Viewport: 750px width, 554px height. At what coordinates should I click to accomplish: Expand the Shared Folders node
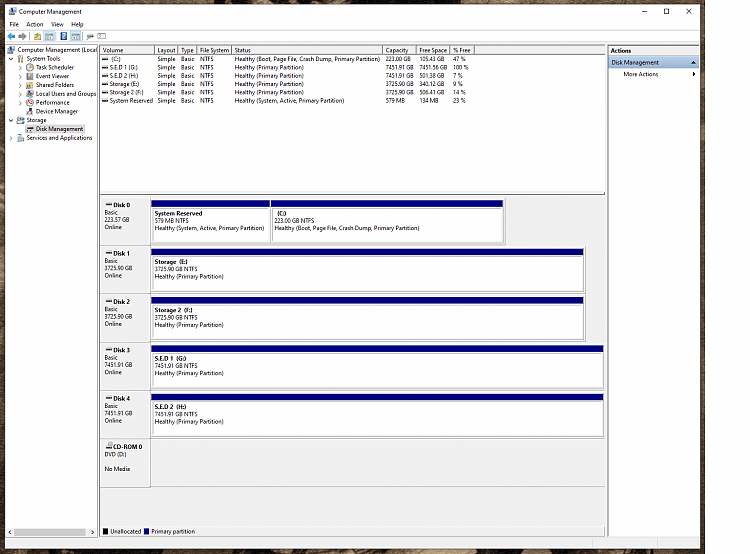tap(20, 85)
